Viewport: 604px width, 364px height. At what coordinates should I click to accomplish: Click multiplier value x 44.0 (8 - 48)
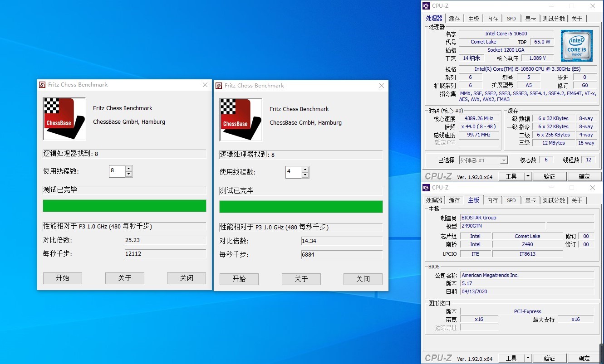479,126
